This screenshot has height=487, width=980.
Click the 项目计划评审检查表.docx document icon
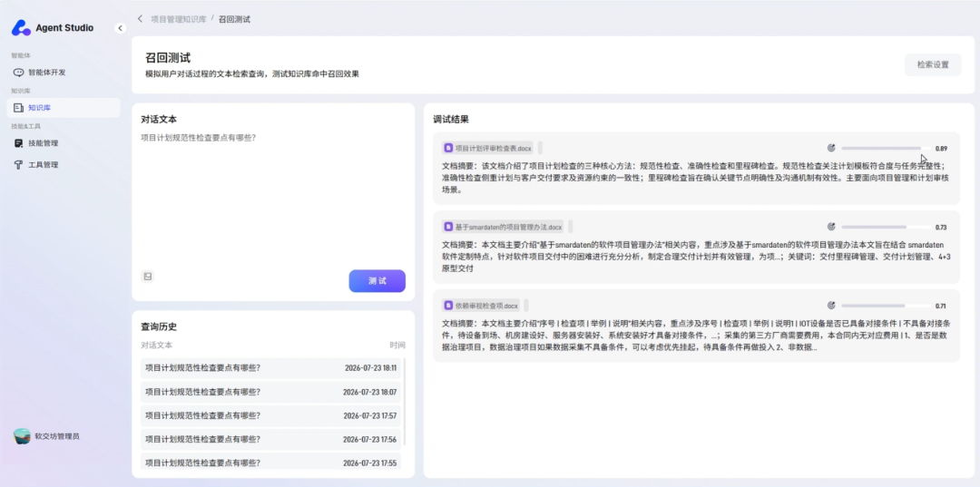click(448, 148)
